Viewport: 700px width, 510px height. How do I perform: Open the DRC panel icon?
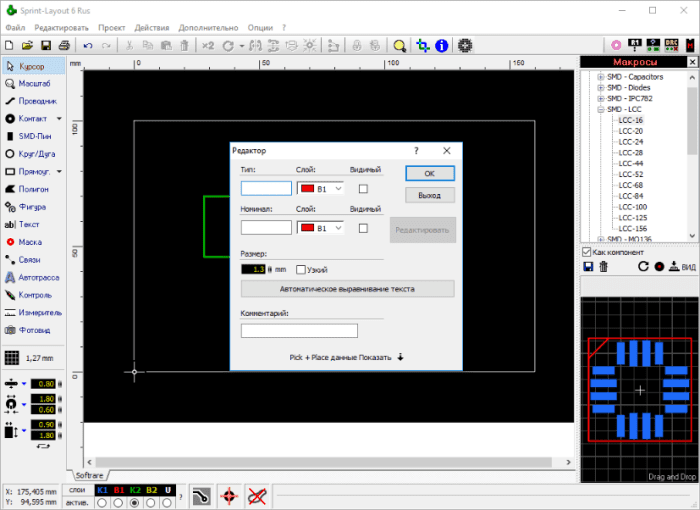(671, 45)
